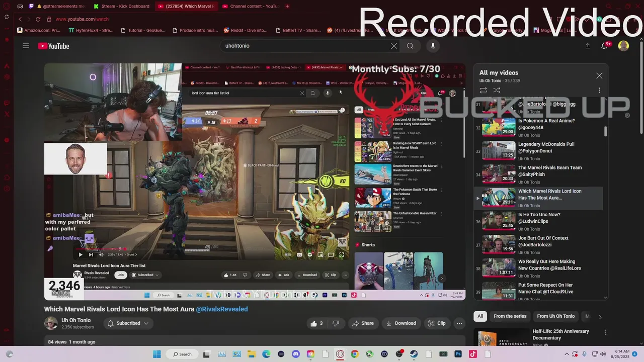The width and height of the screenshot is (644, 362).
Task: Open the Amazon.com bookmark
Action: tap(38, 30)
